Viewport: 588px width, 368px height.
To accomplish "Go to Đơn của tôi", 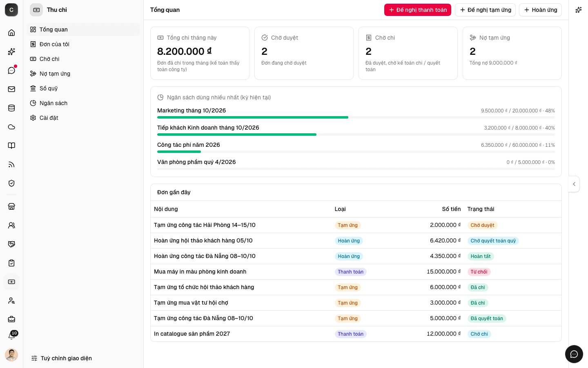I will [83, 44].
